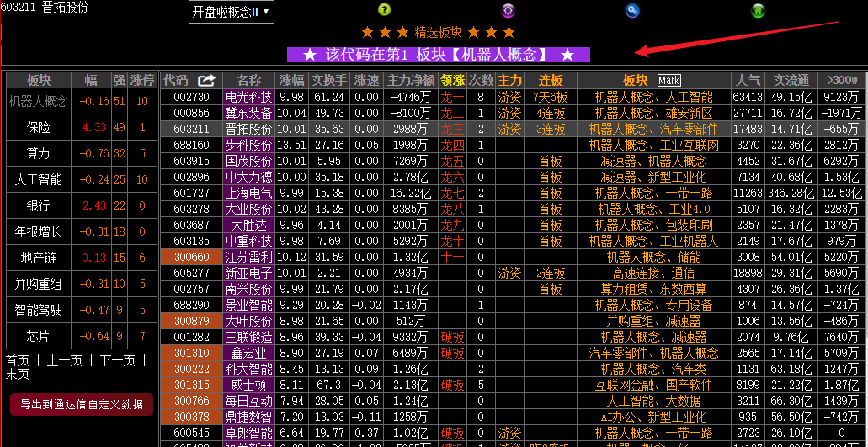
Task: Click stock name 电光科技
Action: click(x=249, y=98)
